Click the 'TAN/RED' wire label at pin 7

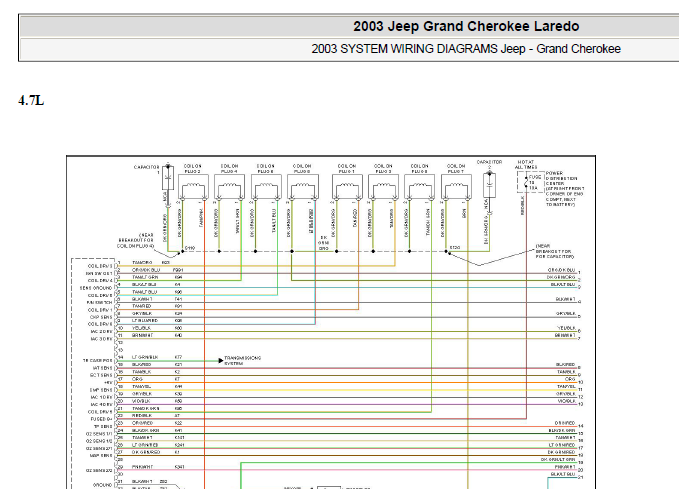142,306
